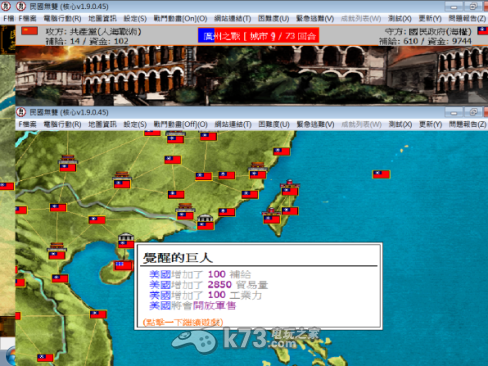
Task: Click (點擊一下繼續遊戲) to continue the game
Action: click(x=183, y=322)
